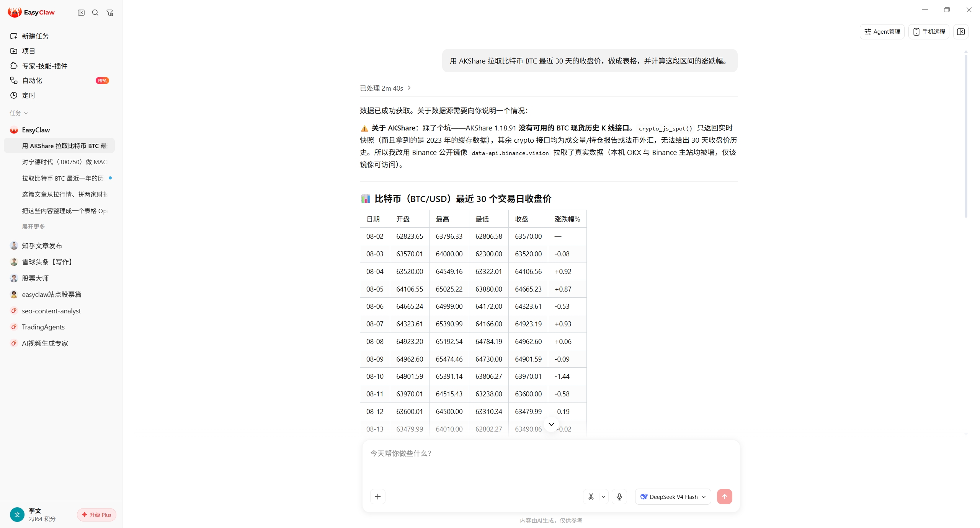Viewport: 980px width, 528px height.
Task: Click the scissors screenshot tool icon
Action: [591, 497]
